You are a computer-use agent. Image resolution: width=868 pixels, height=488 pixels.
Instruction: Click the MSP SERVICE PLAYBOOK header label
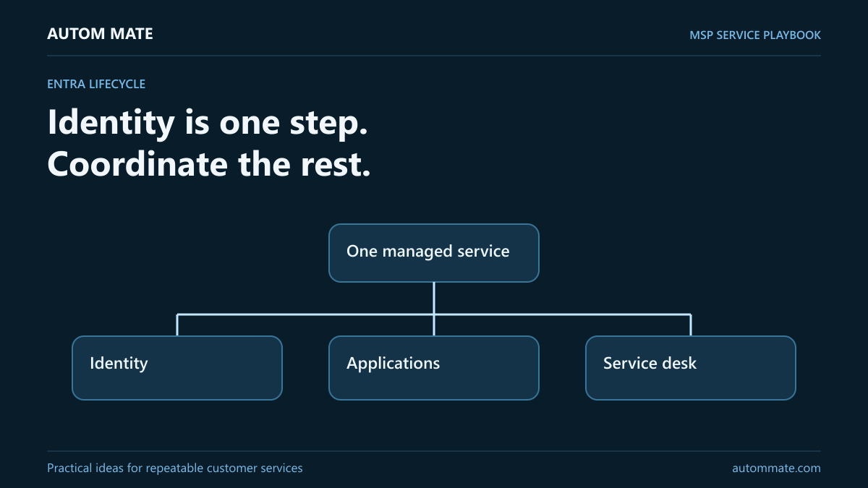point(755,35)
